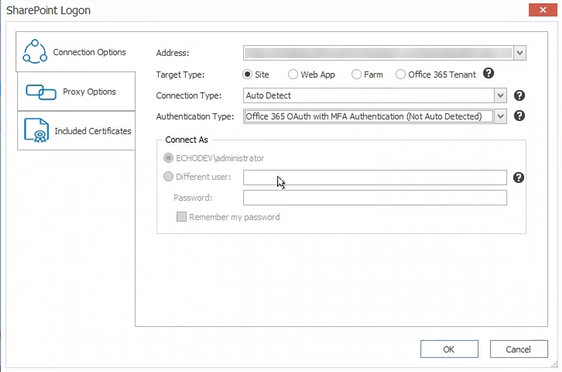Click the Connection Options network icon

pyautogui.click(x=35, y=52)
